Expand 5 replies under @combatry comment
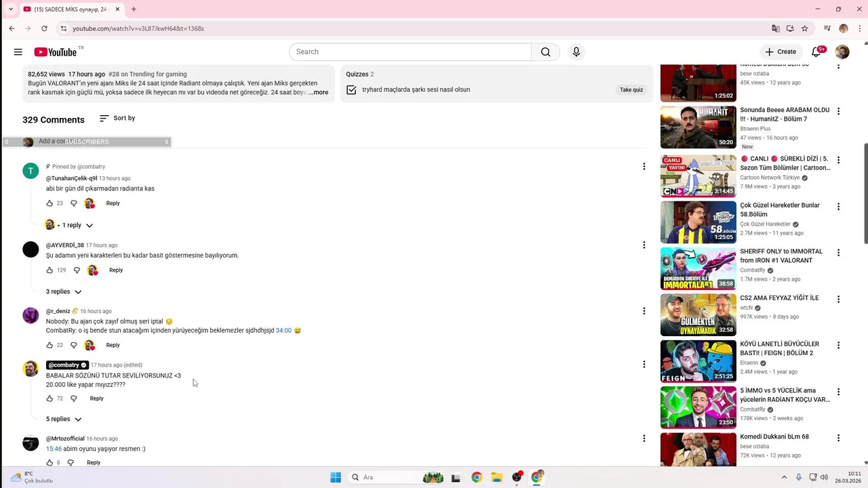868x488 pixels. (64, 419)
